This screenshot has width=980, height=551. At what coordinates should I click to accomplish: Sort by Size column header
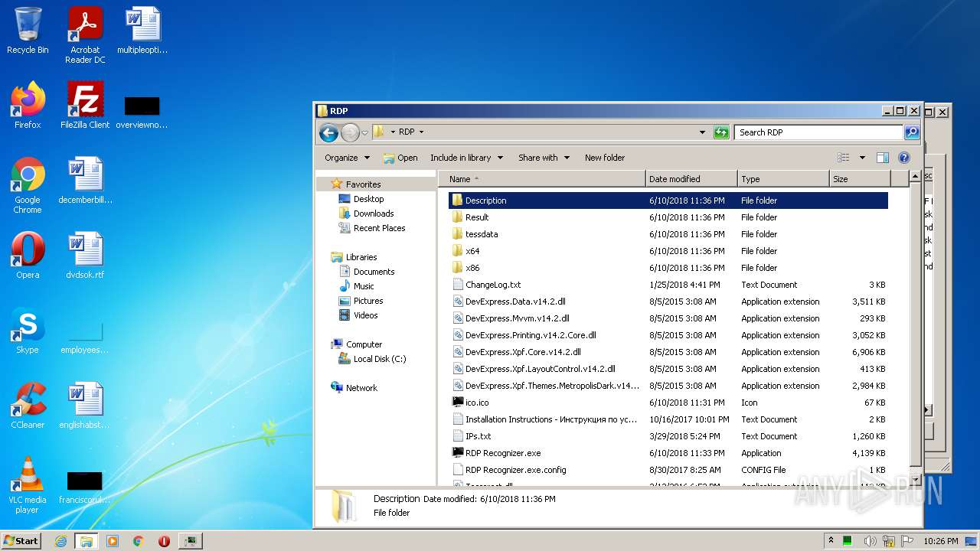[x=860, y=179]
